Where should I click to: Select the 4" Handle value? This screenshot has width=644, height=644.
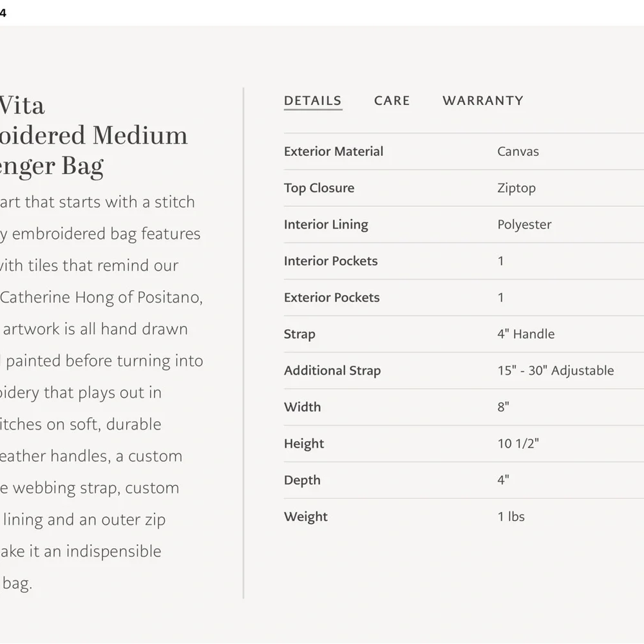point(526,334)
